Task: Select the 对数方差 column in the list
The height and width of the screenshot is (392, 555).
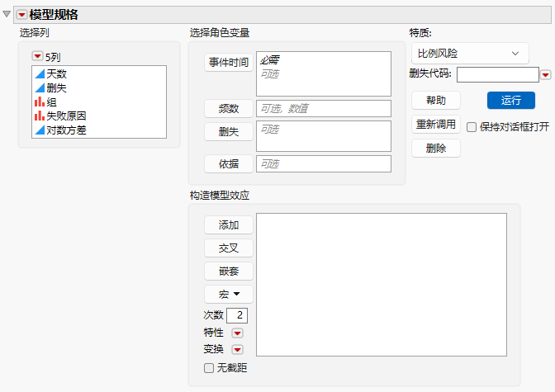Action: (x=99, y=130)
